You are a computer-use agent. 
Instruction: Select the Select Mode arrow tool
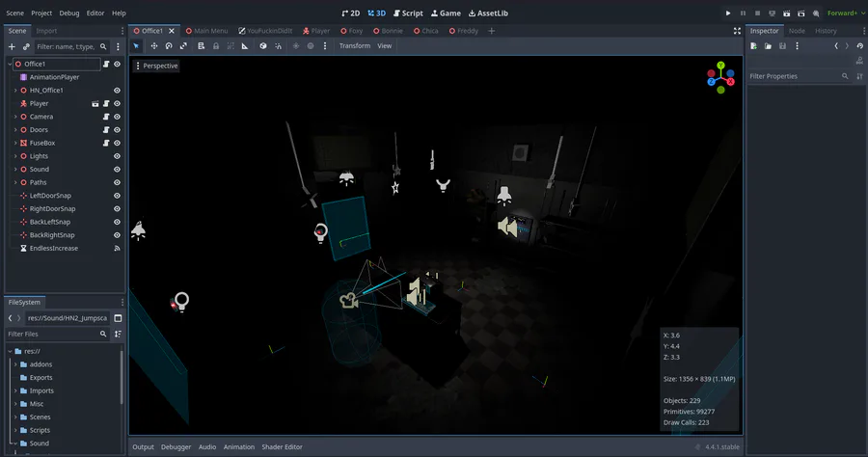pyautogui.click(x=136, y=46)
